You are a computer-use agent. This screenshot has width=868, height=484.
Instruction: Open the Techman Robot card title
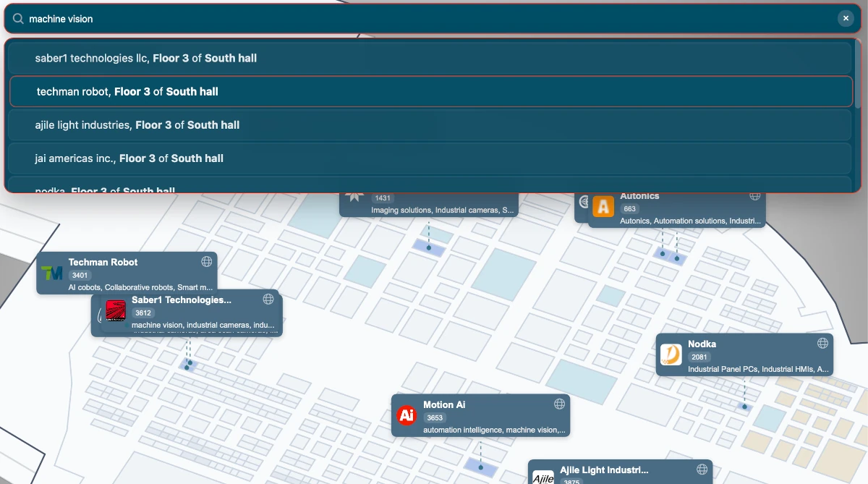(103, 262)
